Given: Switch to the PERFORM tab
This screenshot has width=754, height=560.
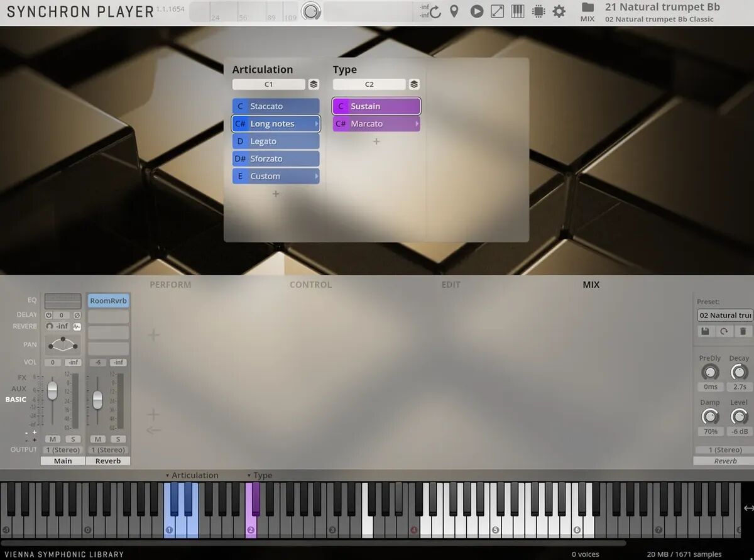Looking at the screenshot, I should [x=170, y=285].
